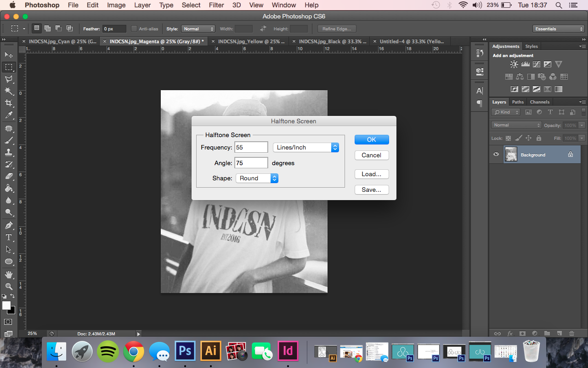588x368 pixels.
Task: Select the Pen tool
Action: (9, 225)
